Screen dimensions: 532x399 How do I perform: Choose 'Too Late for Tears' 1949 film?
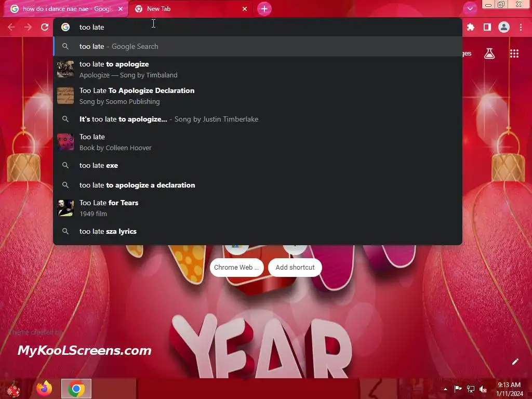[258, 208]
